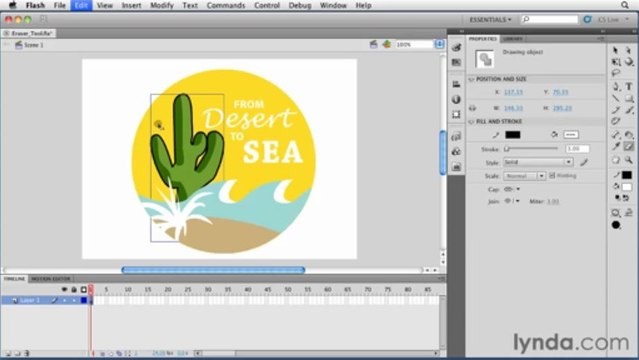The image size is (639, 360).
Task: Open the Join style dropdown
Action: [x=512, y=201]
